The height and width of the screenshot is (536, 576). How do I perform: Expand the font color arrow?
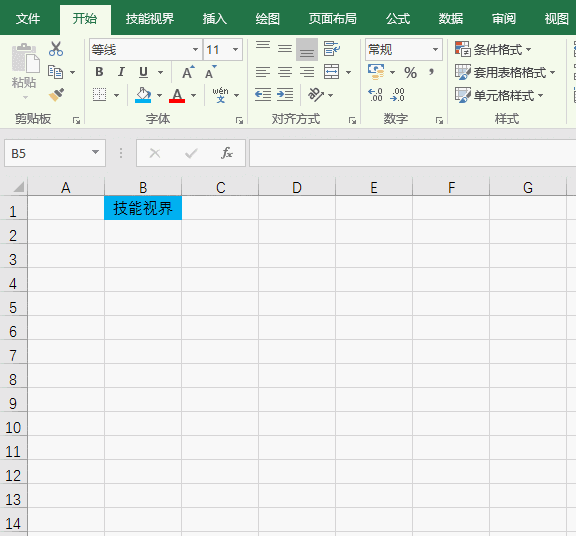click(x=193, y=96)
